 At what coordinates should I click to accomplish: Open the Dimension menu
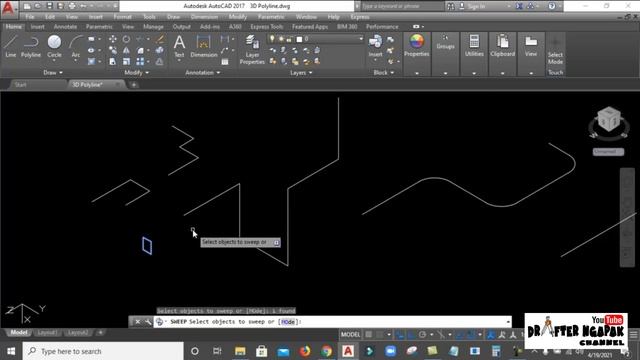(204, 17)
